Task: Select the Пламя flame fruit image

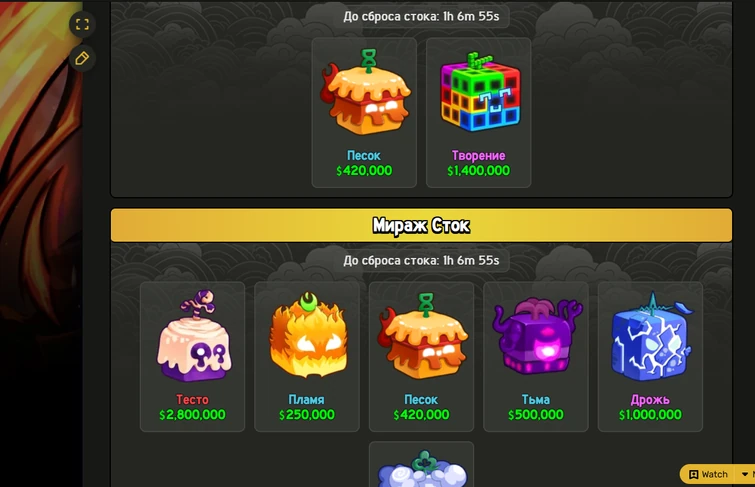Action: click(x=308, y=336)
